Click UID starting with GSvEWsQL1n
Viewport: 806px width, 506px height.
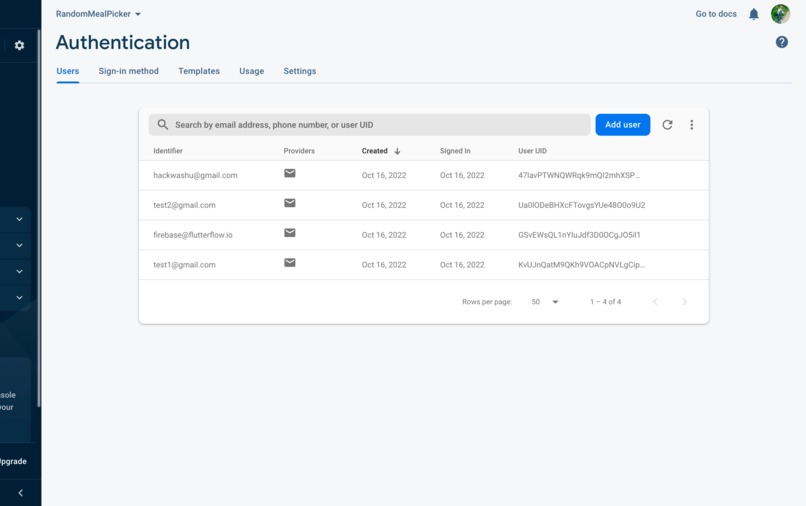579,235
